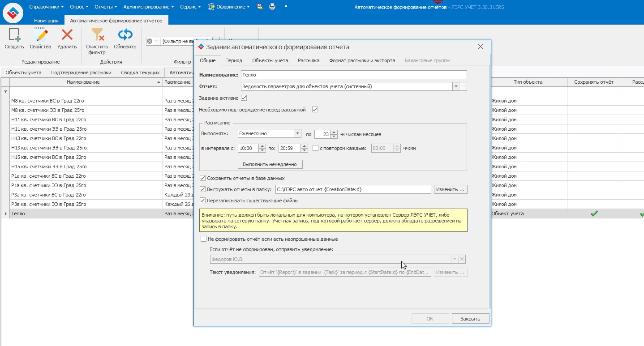Open the Формат рассылки и экспорта tab
The image size is (644, 346).
tap(362, 60)
